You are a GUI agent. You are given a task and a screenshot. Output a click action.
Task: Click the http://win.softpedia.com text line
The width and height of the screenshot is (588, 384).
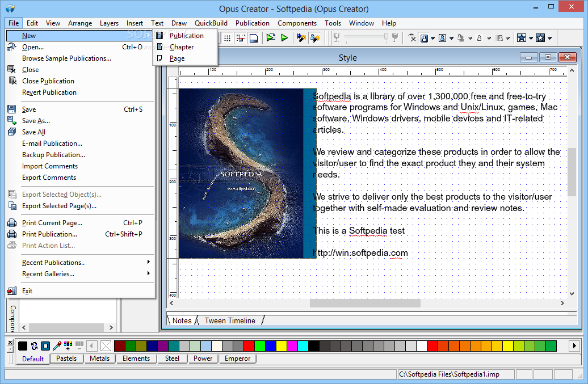(x=361, y=253)
